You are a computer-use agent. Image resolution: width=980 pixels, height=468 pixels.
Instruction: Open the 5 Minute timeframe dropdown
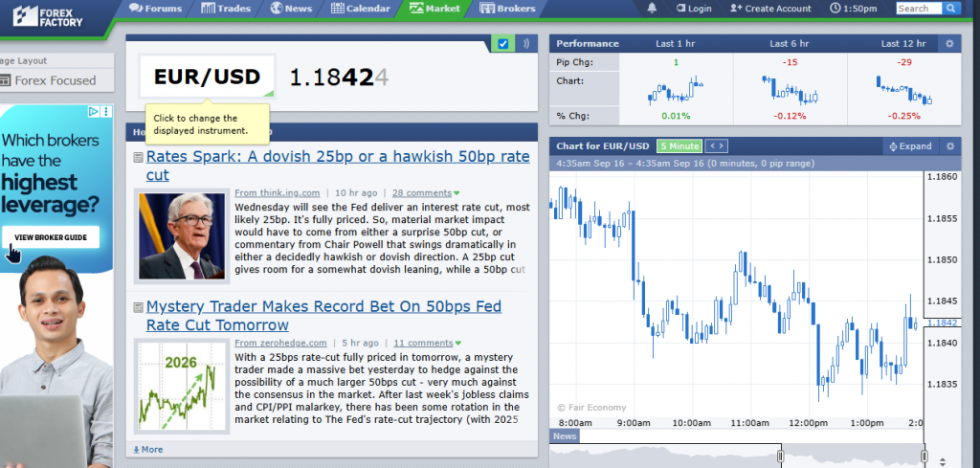pyautogui.click(x=679, y=146)
